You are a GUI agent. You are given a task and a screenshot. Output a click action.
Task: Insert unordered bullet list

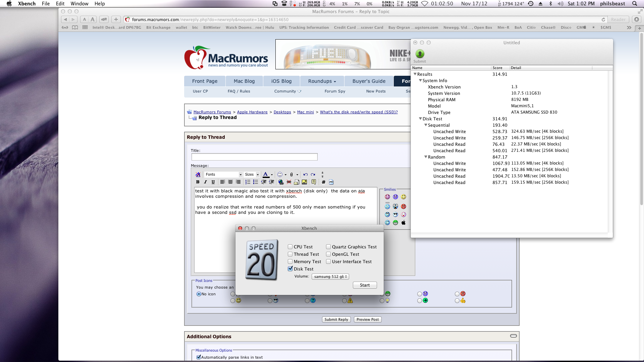256,182
